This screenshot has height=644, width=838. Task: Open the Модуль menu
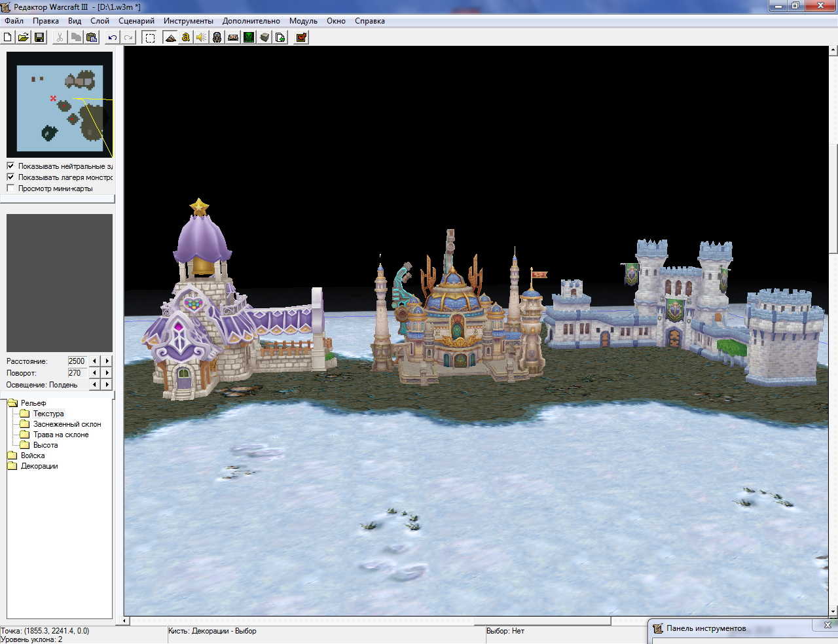[303, 21]
